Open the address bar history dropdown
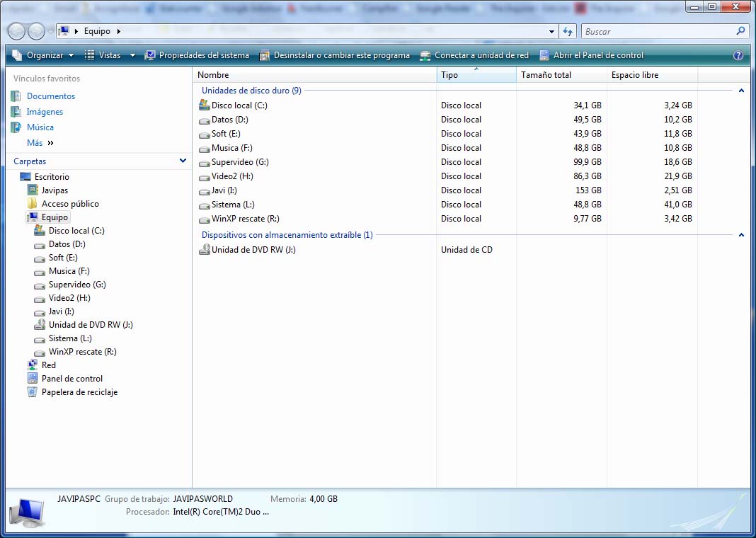756x538 pixels. [x=552, y=31]
